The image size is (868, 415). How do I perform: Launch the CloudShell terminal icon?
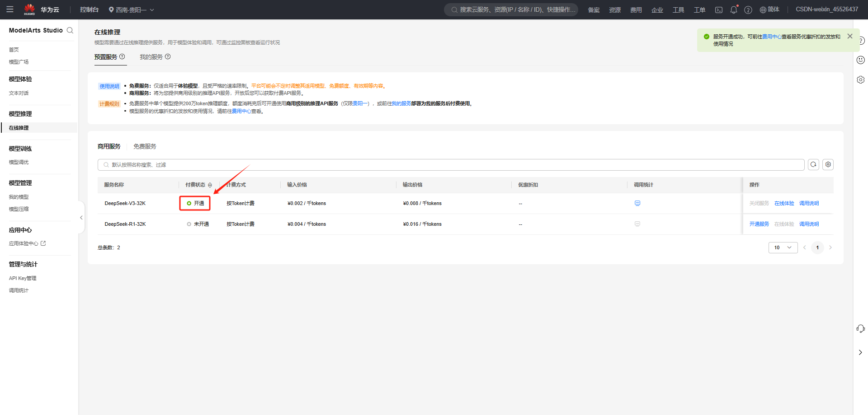pyautogui.click(x=719, y=9)
